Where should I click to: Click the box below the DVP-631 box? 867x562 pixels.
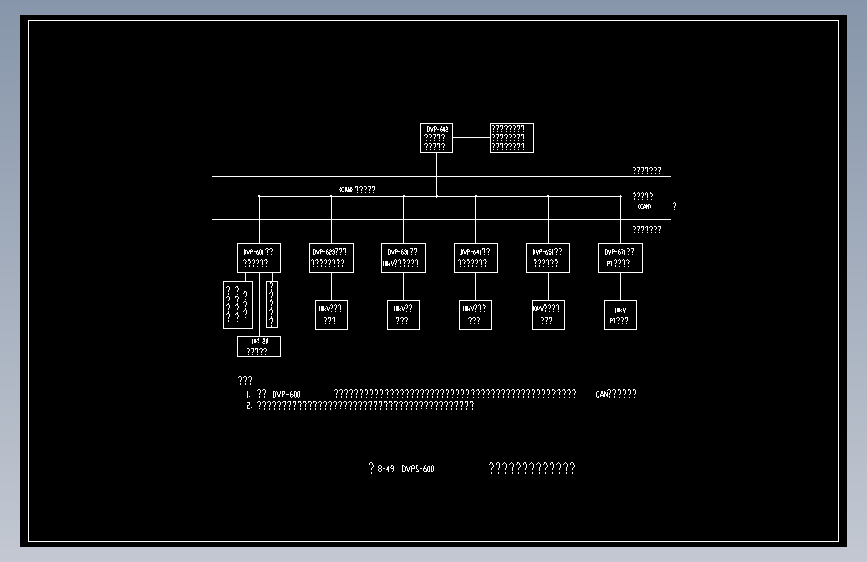tap(403, 315)
